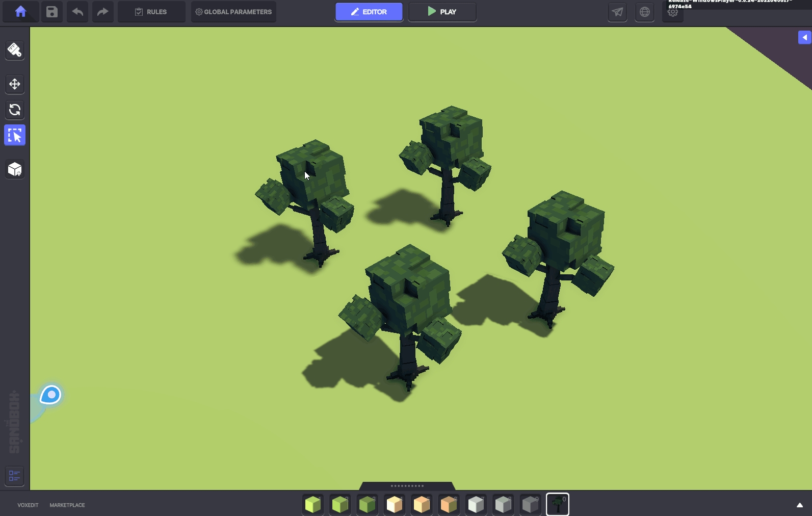The image size is (812, 516).
Task: Click the selection tool with dashed box
Action: (x=15, y=136)
